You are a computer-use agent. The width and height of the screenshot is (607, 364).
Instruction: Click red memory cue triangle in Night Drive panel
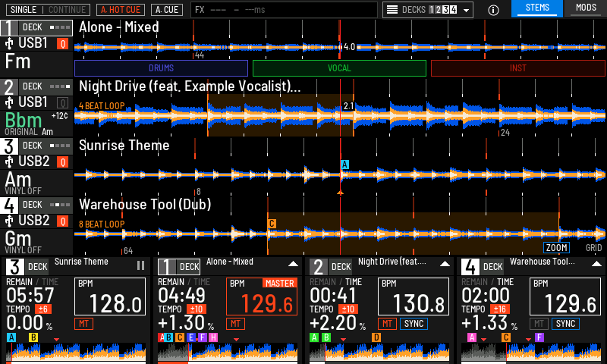(x=343, y=340)
